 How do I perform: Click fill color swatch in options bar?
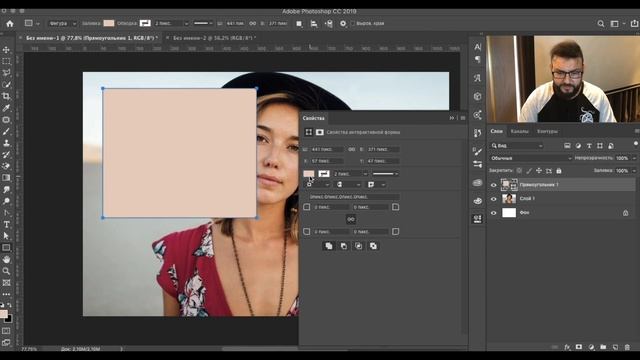click(x=109, y=24)
